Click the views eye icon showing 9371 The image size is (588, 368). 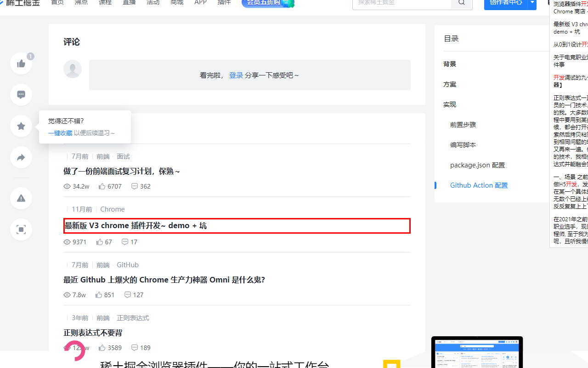point(67,242)
